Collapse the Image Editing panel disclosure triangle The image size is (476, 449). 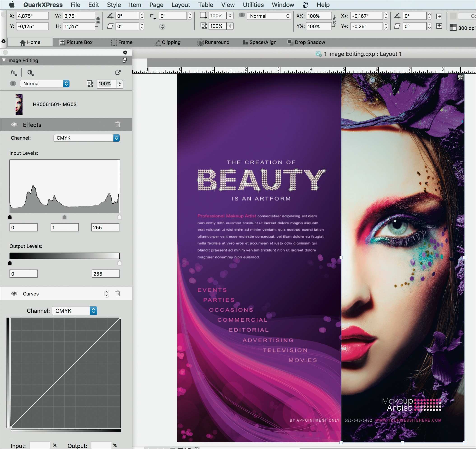tap(4, 60)
